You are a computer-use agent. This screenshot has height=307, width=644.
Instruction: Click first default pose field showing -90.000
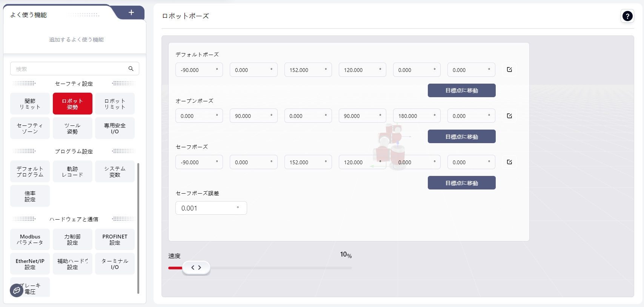pyautogui.click(x=199, y=70)
